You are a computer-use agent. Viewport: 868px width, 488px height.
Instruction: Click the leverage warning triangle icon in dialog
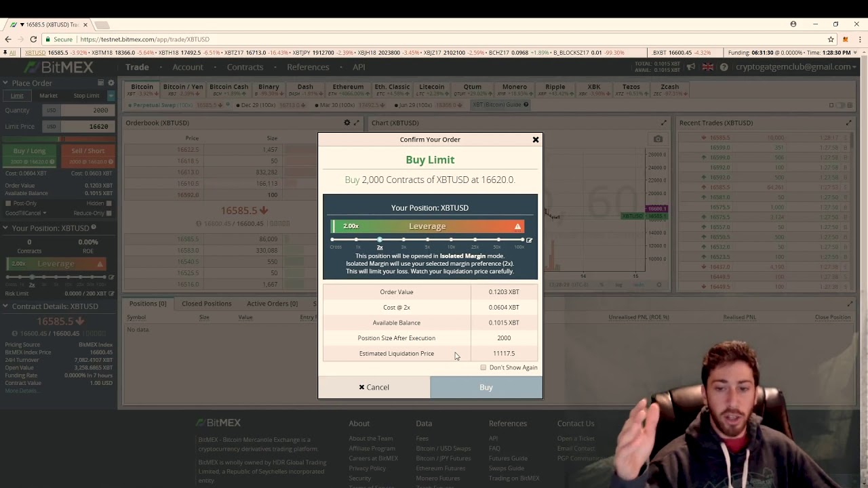coord(517,226)
